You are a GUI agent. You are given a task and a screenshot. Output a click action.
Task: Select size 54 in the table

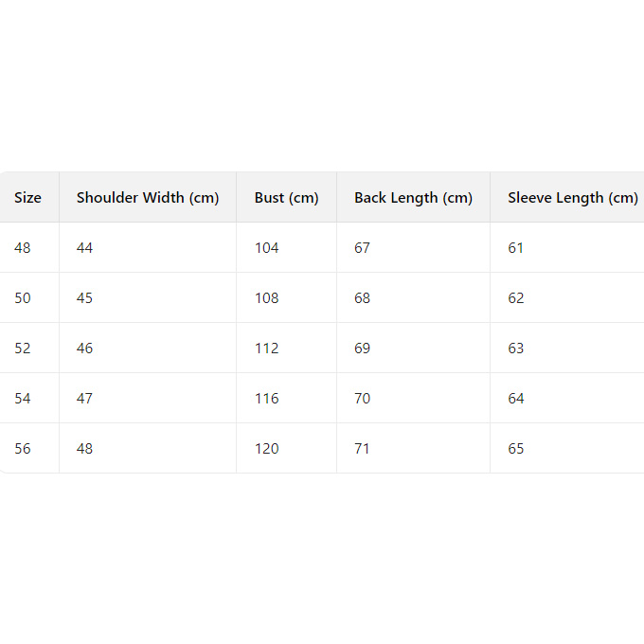coord(23,399)
